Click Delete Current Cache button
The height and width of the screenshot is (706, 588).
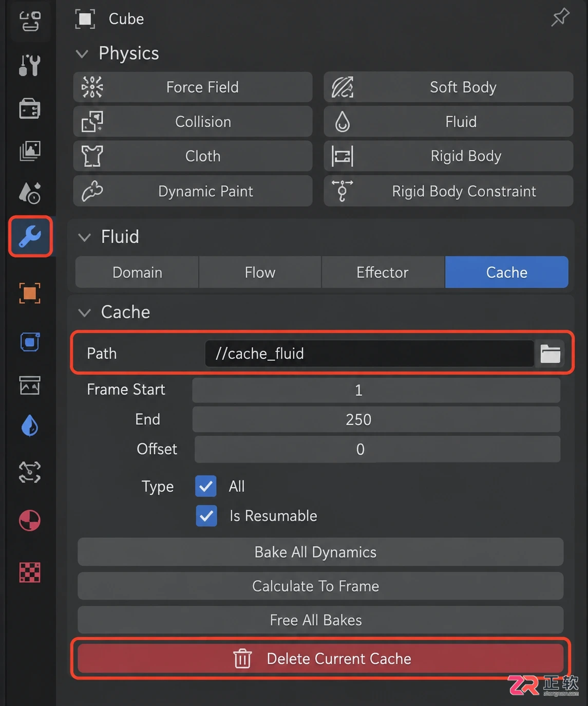coord(320,659)
